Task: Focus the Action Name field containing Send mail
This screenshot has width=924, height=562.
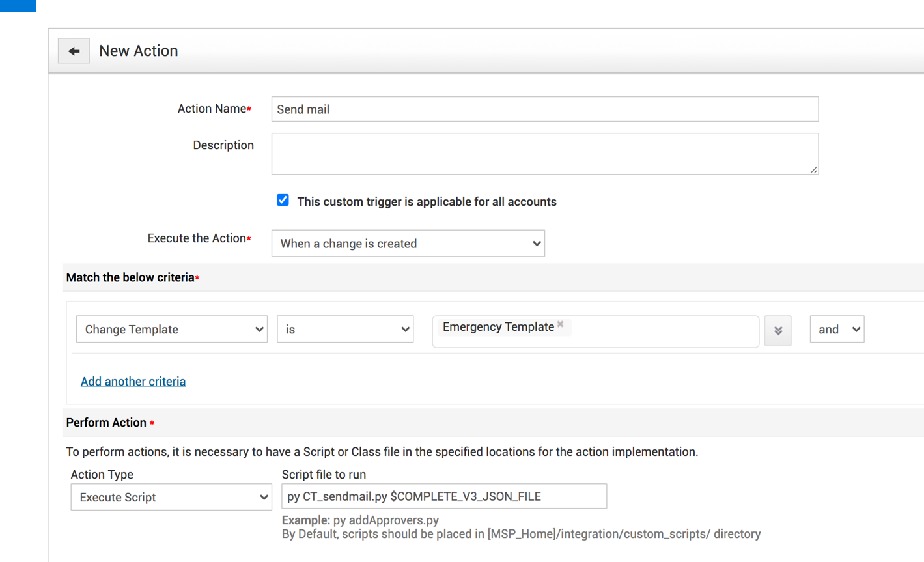Action: 544,109
